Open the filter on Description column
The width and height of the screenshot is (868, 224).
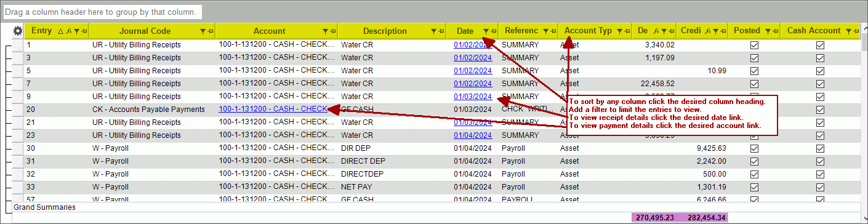point(434,31)
